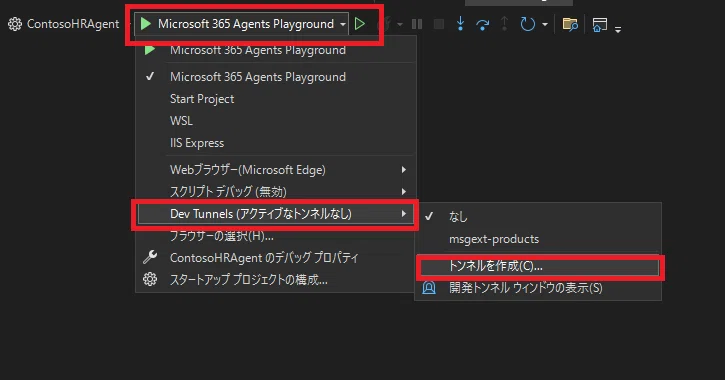Open the debug target dropdown arrow
Viewport: 725px width, 380px height.
[343, 24]
